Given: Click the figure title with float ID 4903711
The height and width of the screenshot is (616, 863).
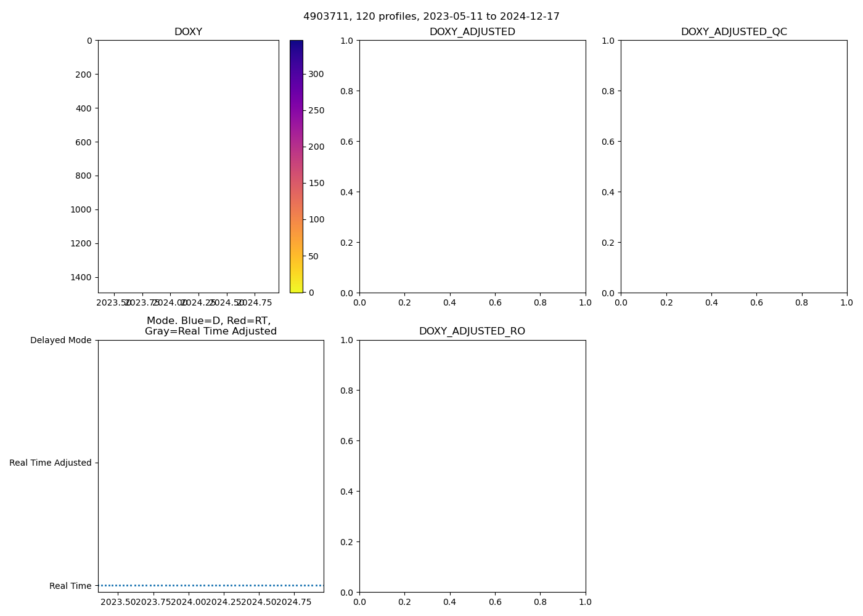Looking at the screenshot, I should 431,17.
